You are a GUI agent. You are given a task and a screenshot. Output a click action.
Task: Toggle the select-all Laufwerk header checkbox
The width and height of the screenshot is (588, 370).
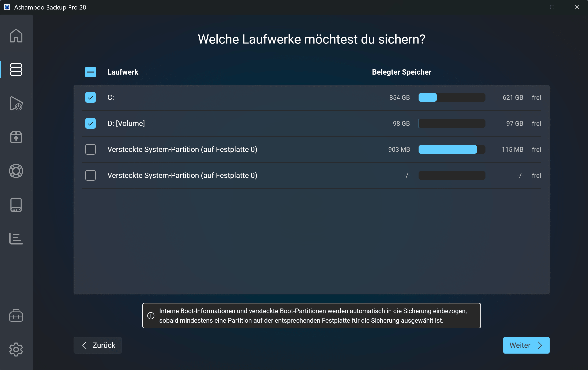(90, 72)
